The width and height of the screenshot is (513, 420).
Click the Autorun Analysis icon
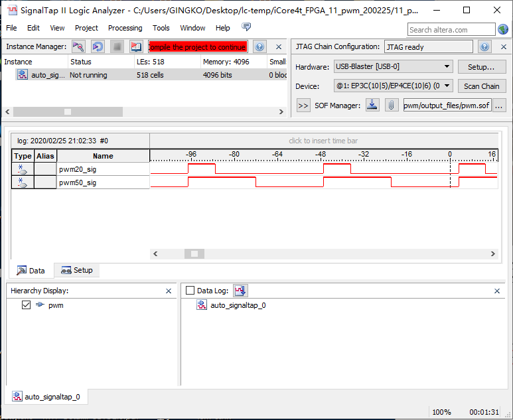98,46
